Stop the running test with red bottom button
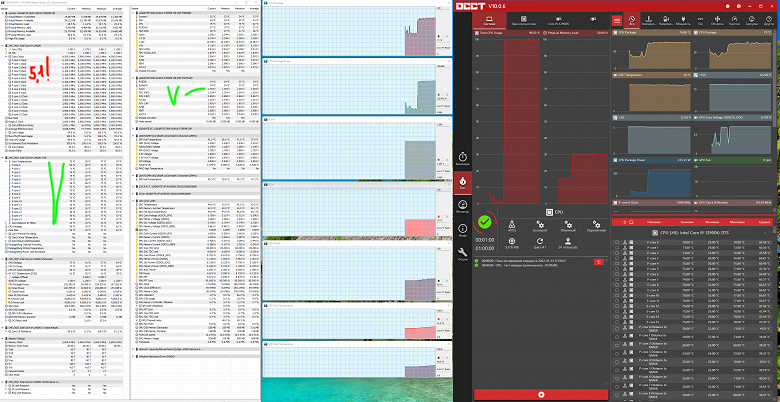The image size is (780, 402). pyautogui.click(x=541, y=394)
